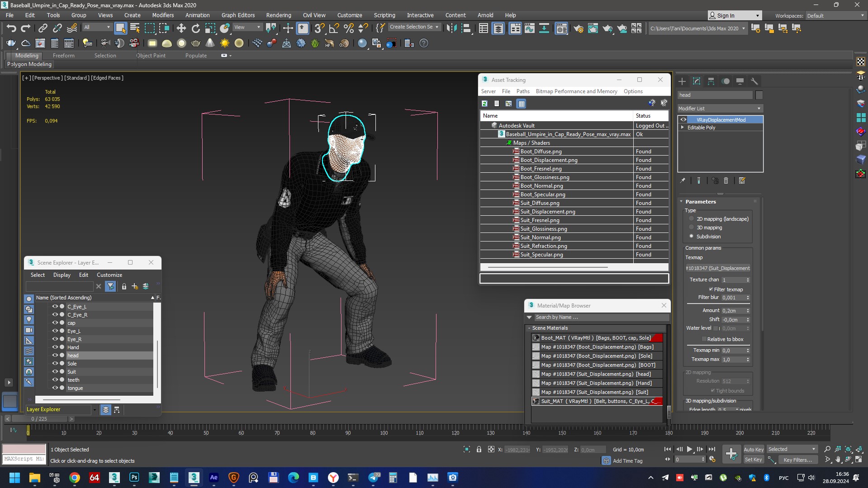
Task: Click lock icon in Scene Explorer toolbar
Action: (x=124, y=286)
